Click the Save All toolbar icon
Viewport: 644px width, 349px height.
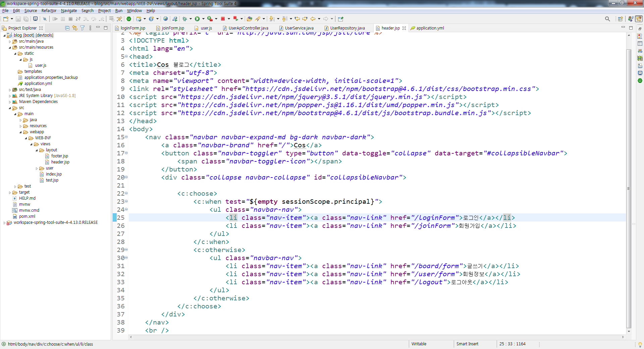[x=26, y=19]
